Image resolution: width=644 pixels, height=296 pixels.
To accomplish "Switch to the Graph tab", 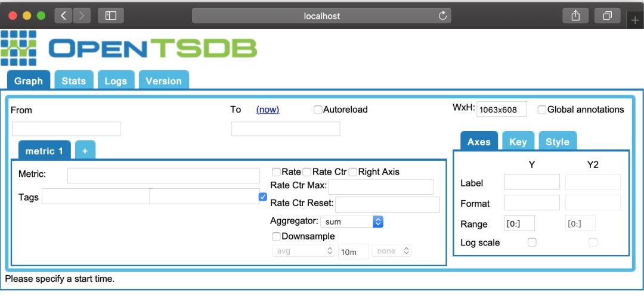I will pos(29,80).
